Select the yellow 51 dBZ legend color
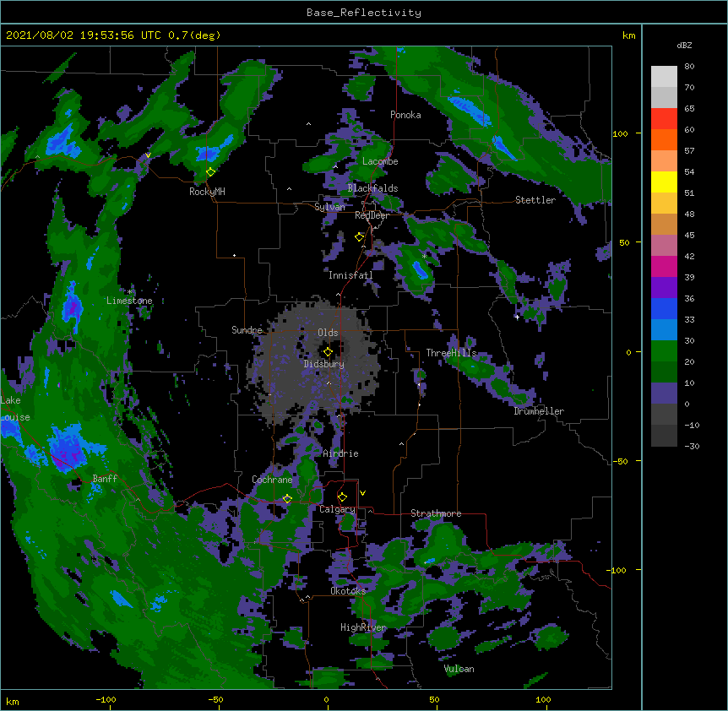Screen dimensions: 728x711 pos(664,182)
